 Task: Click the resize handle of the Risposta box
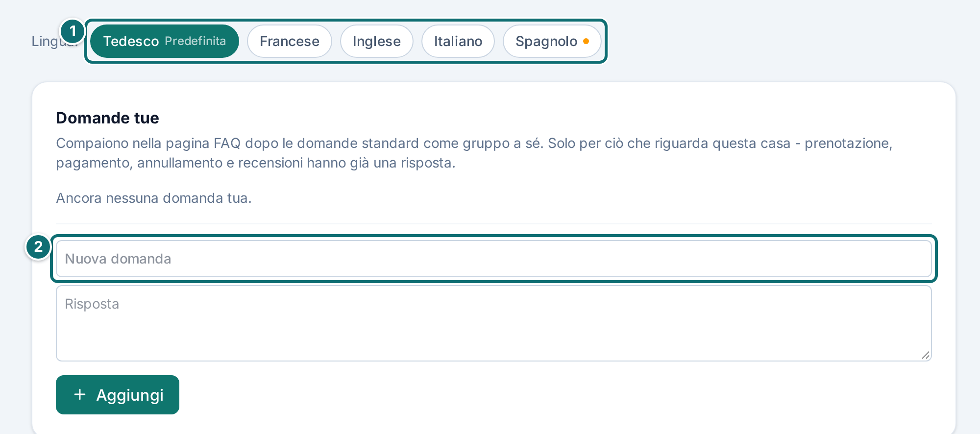925,355
